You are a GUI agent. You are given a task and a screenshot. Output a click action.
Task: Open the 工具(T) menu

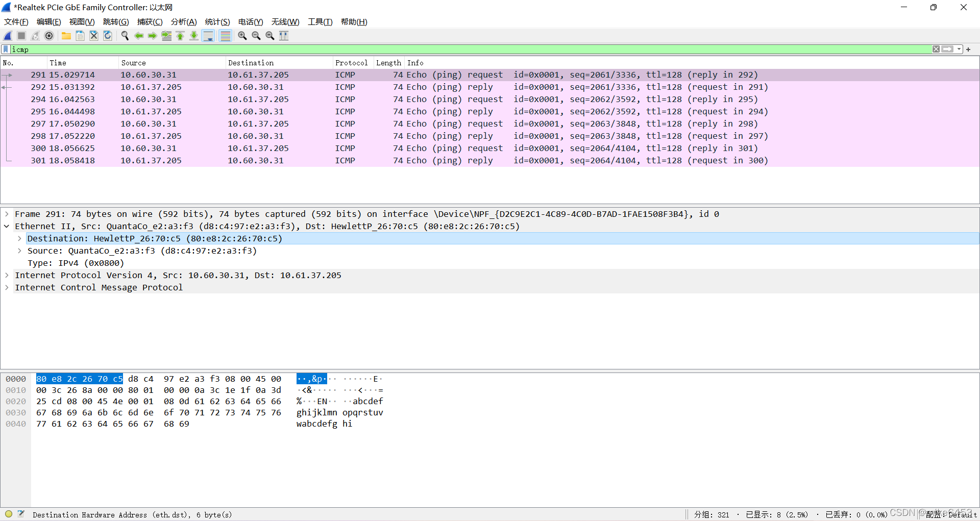pyautogui.click(x=320, y=22)
